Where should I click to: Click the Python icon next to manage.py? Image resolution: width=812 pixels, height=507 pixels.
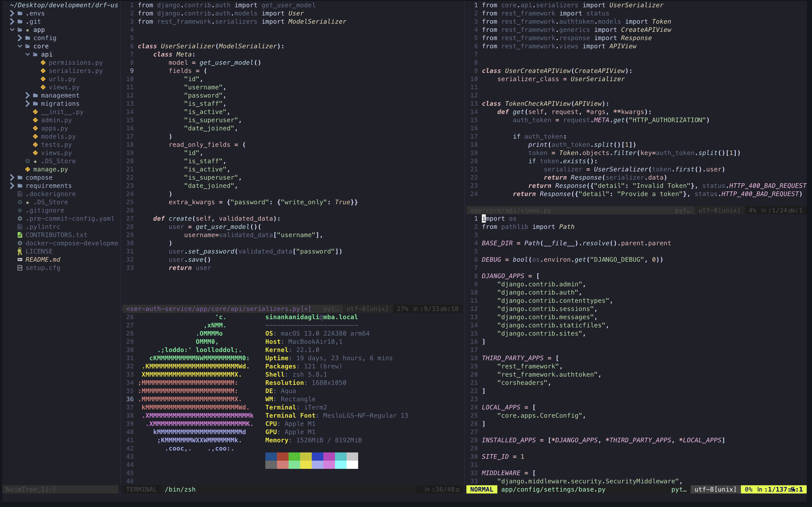[28, 169]
